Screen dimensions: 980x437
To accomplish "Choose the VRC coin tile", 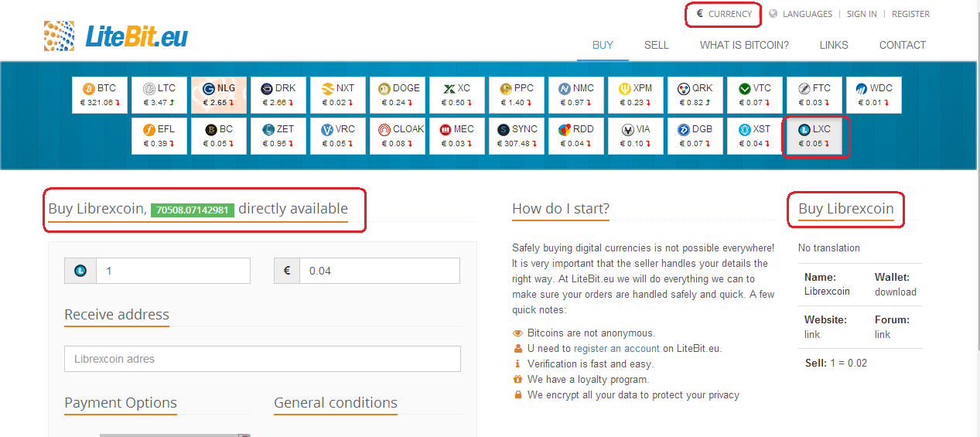I will pos(338,136).
